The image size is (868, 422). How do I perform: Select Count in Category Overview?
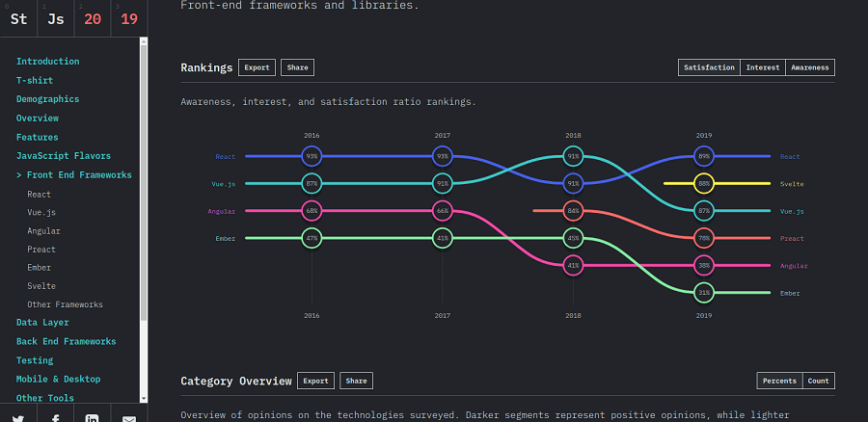coord(818,381)
